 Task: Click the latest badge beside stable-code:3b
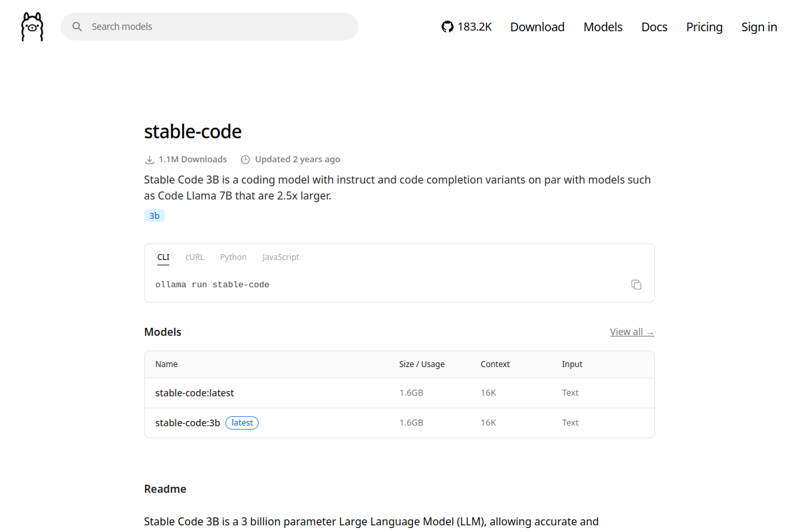click(242, 423)
